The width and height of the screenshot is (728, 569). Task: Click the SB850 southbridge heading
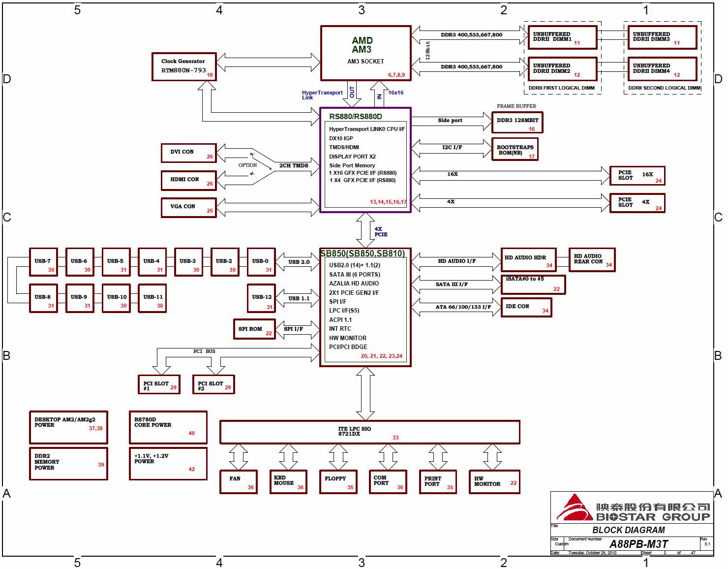[363, 253]
